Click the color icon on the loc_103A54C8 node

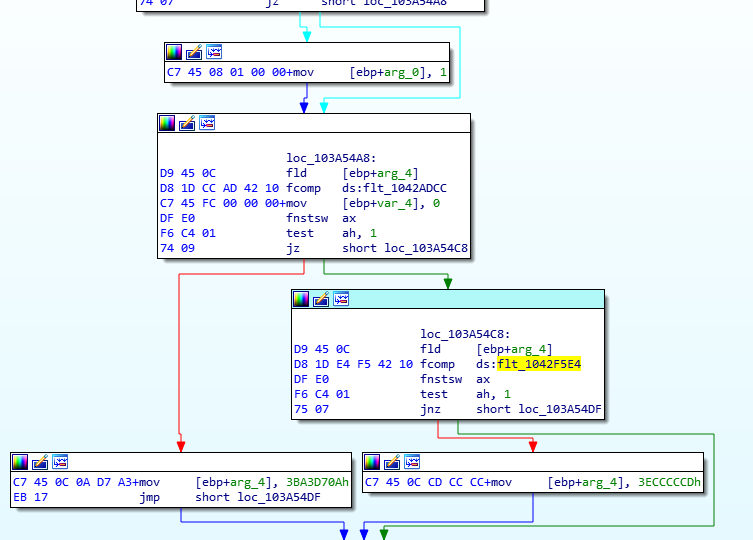[301, 299]
